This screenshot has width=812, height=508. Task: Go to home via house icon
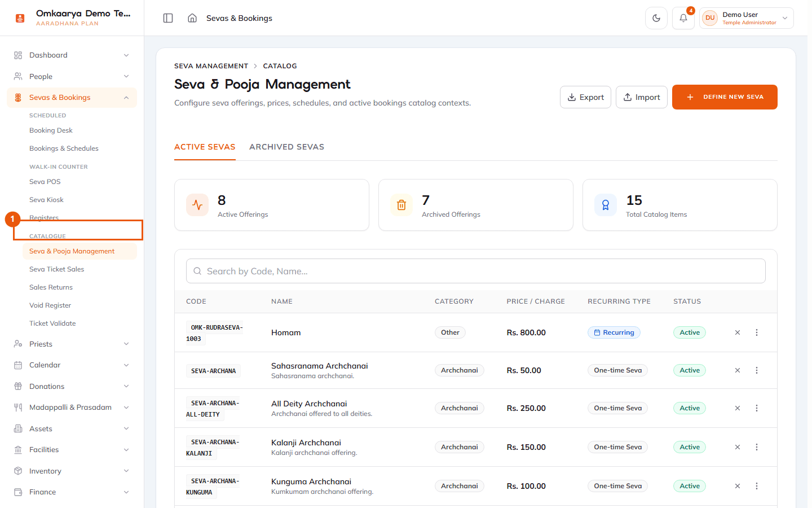192,18
